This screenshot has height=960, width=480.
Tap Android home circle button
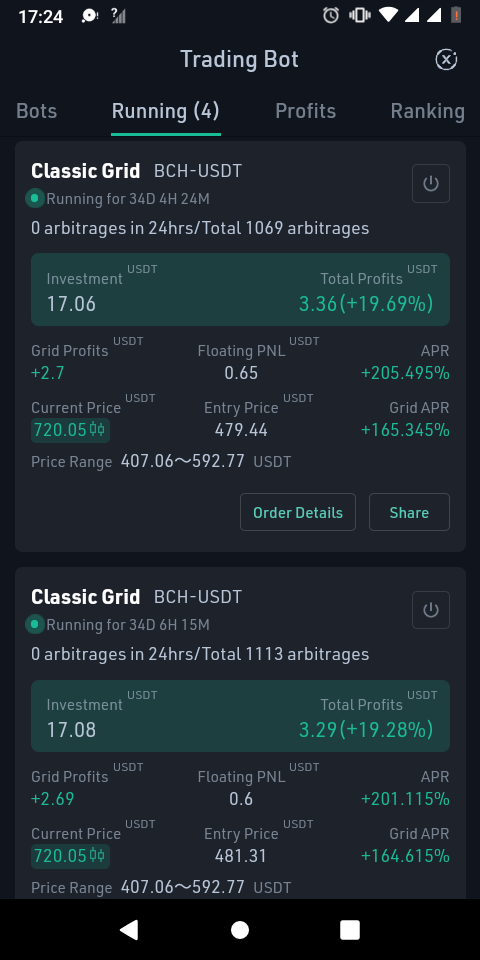coord(240,930)
